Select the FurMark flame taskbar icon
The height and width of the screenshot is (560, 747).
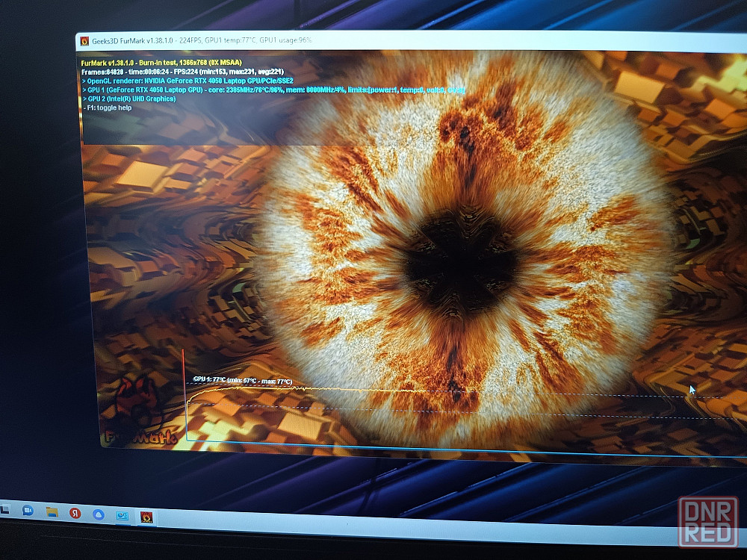click(146, 517)
